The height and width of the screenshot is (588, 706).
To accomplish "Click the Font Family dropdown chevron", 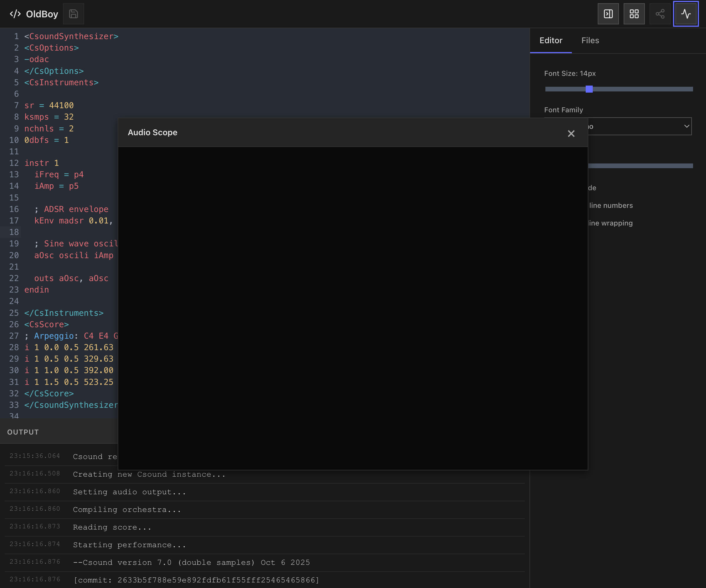I will [x=687, y=126].
